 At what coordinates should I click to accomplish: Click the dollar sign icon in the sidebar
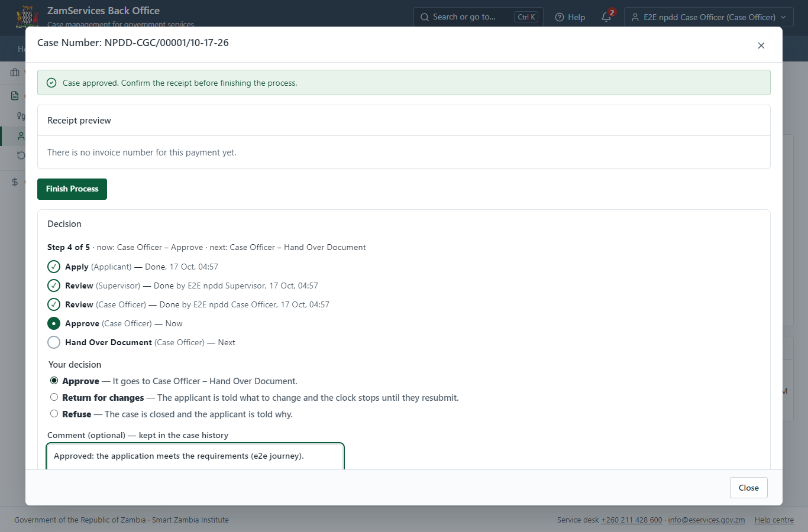click(15, 182)
